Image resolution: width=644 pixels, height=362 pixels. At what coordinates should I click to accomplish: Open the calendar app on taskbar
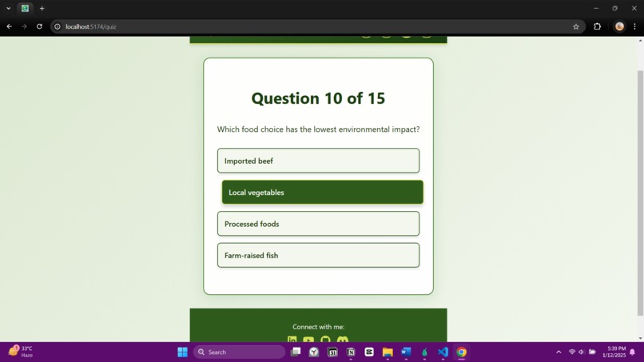pyautogui.click(x=332, y=352)
